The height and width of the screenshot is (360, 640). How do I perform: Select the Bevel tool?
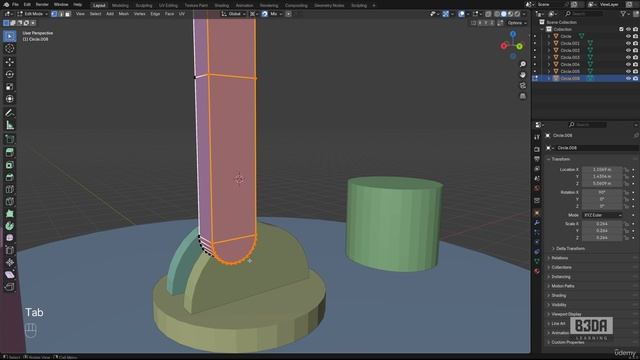click(x=10, y=177)
